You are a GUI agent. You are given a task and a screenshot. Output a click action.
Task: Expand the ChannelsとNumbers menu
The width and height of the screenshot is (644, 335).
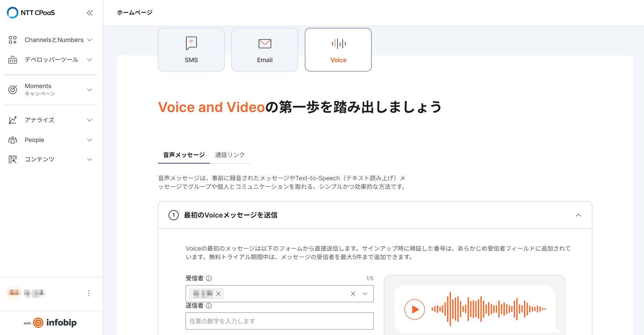pos(90,40)
